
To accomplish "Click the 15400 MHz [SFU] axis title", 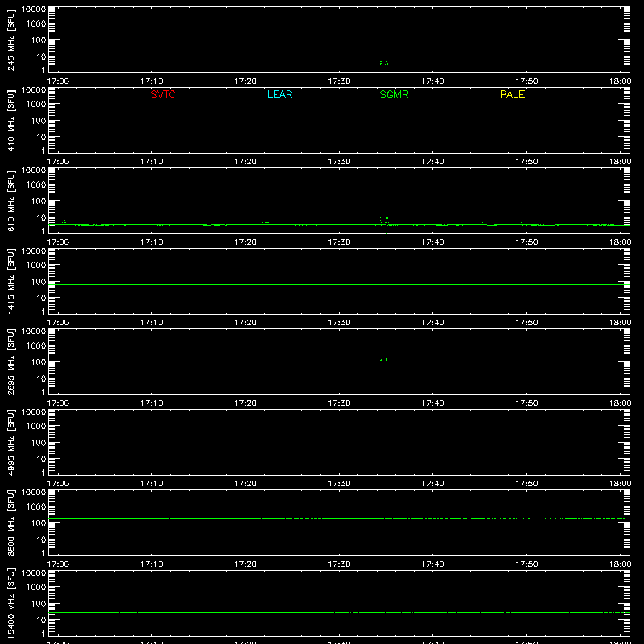I will 10,603.
